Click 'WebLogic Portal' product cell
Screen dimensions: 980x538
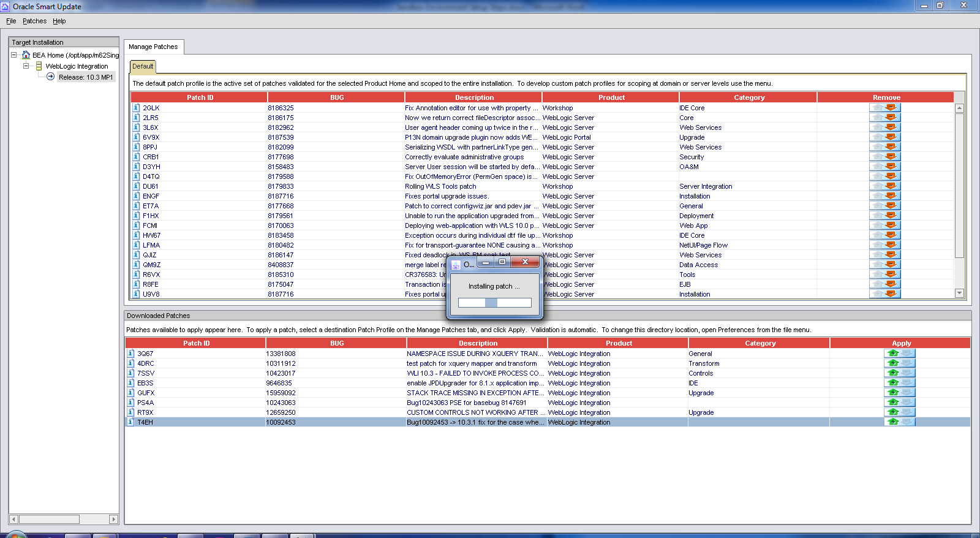pos(567,137)
